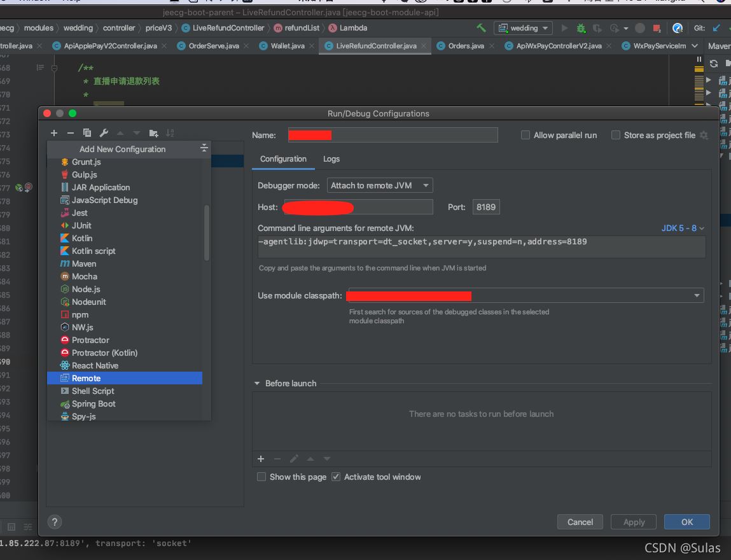Click the OK button
The width and height of the screenshot is (731, 560).
[x=686, y=522]
